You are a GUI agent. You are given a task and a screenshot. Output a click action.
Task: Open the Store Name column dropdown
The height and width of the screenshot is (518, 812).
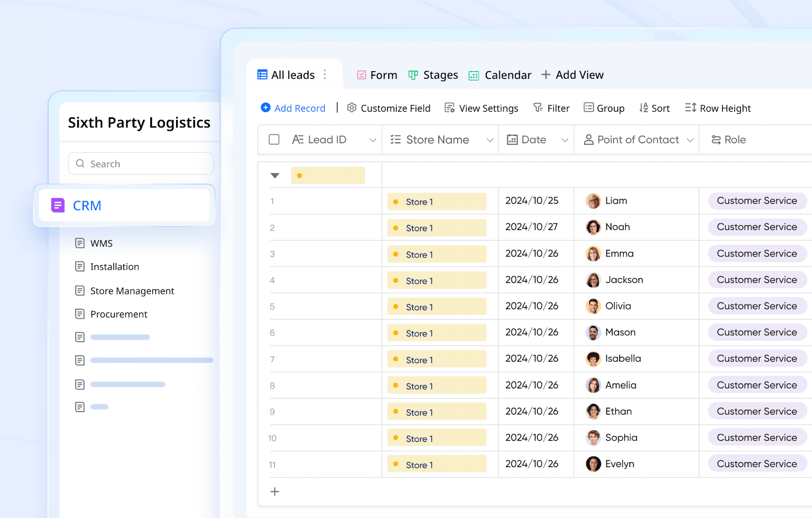coord(490,139)
